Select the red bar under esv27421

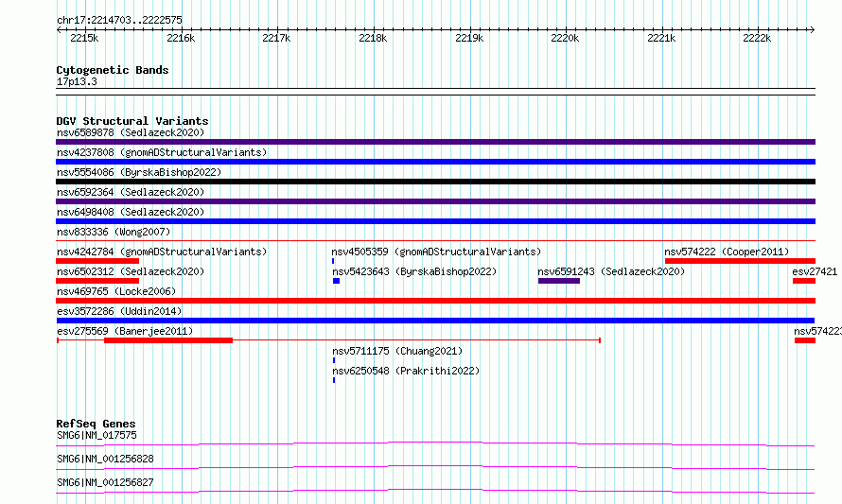(x=804, y=281)
